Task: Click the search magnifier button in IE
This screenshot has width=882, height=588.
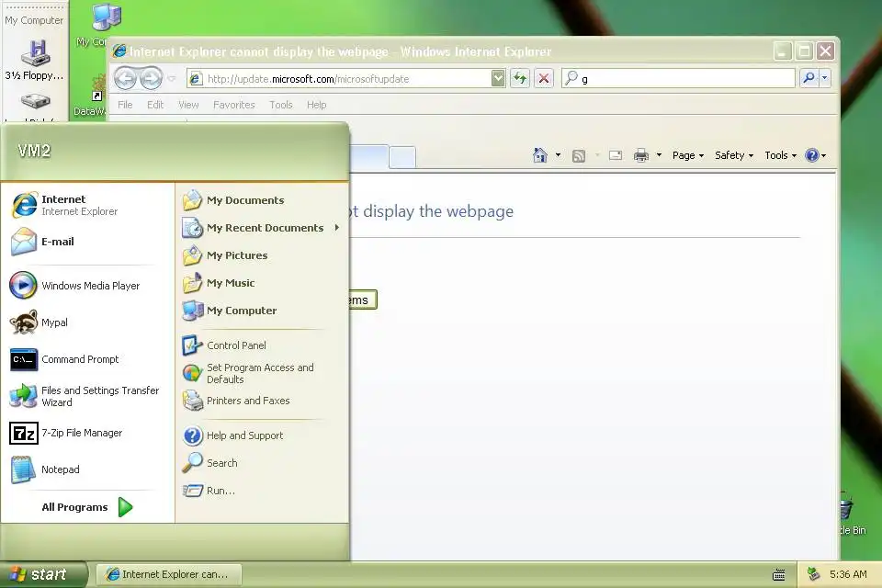Action: [x=808, y=78]
